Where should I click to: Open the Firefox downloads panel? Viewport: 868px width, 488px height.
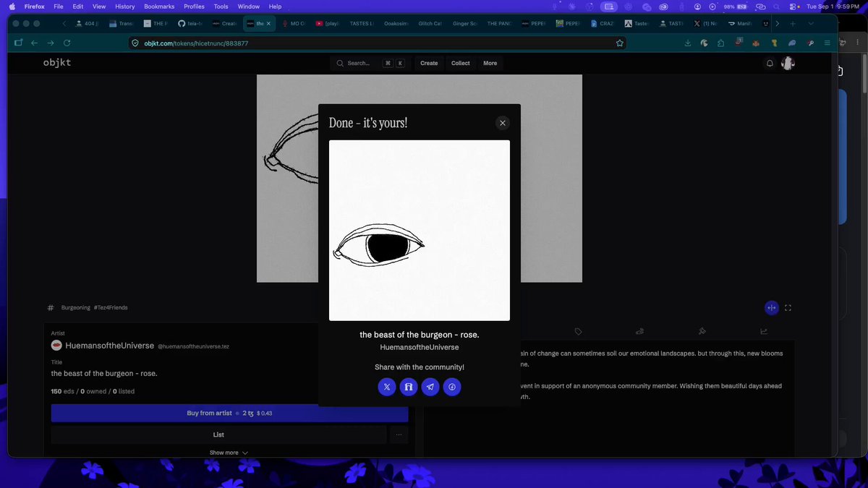coord(687,43)
